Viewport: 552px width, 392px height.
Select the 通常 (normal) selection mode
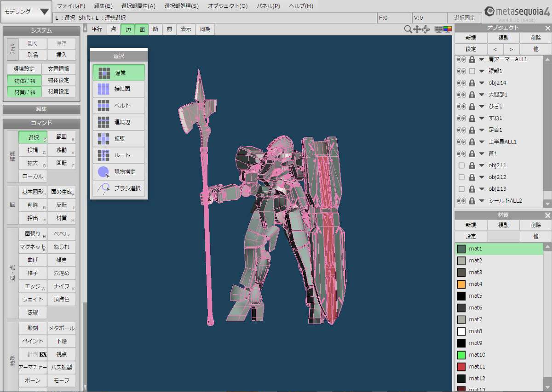point(119,73)
